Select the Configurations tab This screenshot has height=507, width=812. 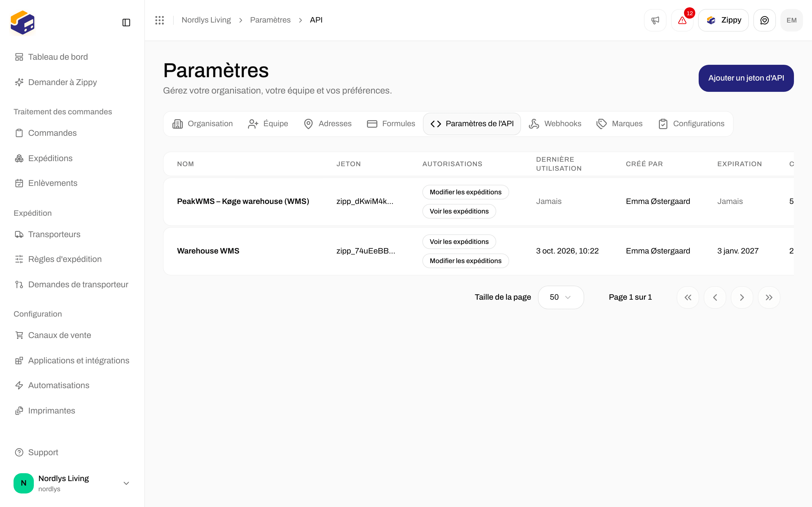tap(691, 124)
